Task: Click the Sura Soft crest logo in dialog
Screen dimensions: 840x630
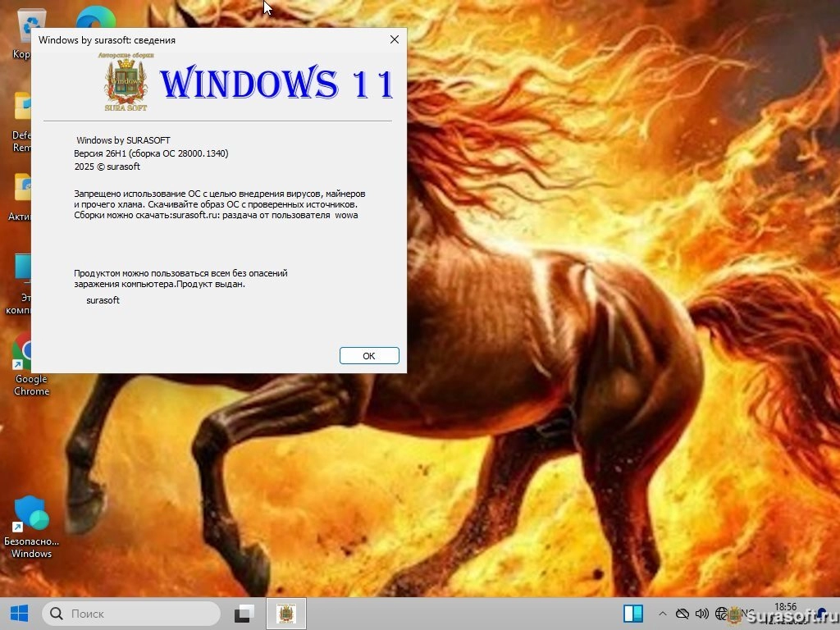Action: click(126, 81)
